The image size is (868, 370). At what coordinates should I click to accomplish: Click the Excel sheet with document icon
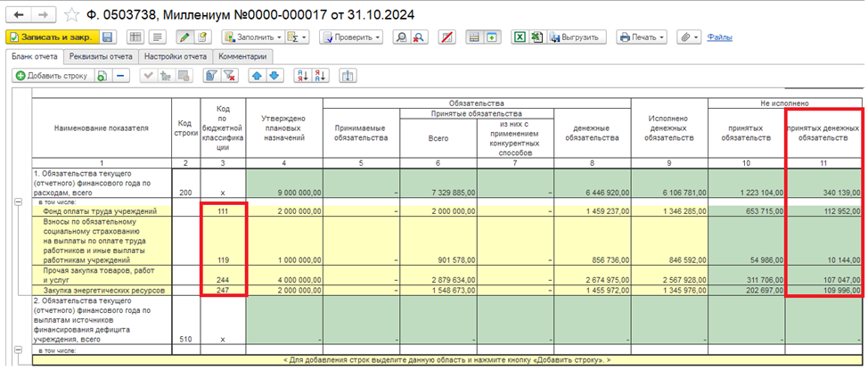536,37
